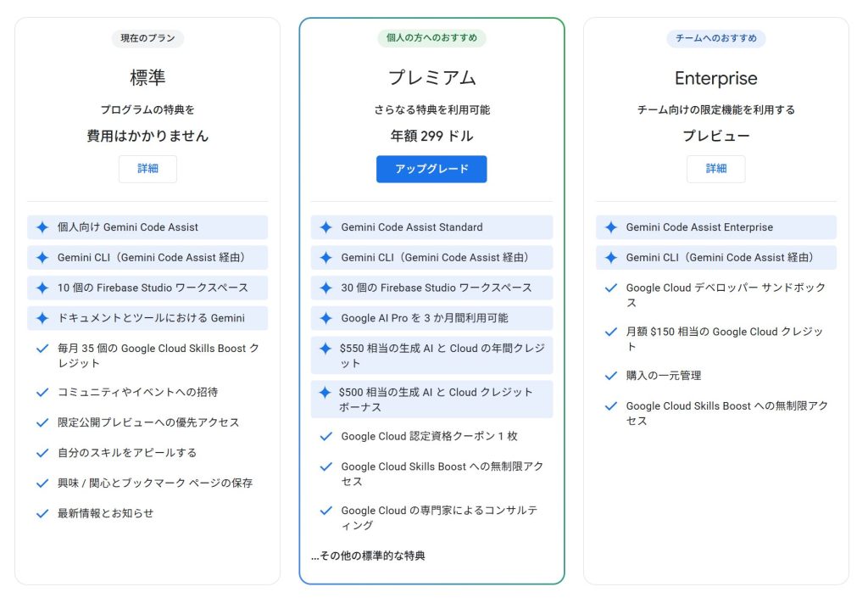The width and height of the screenshot is (868, 598).
Task: Click the プレビュー text under Enterprise
Action: pos(715,136)
